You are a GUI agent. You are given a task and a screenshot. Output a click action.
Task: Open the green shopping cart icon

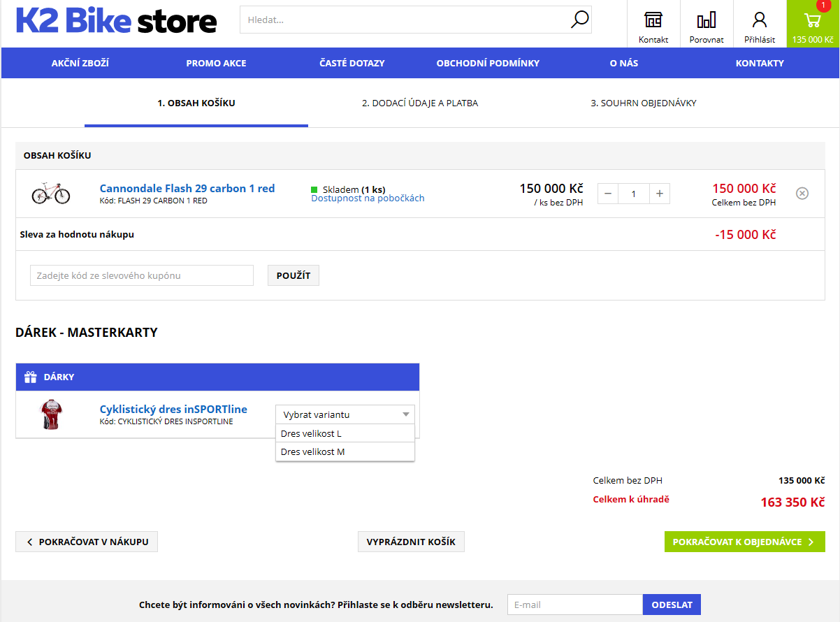[812, 21]
